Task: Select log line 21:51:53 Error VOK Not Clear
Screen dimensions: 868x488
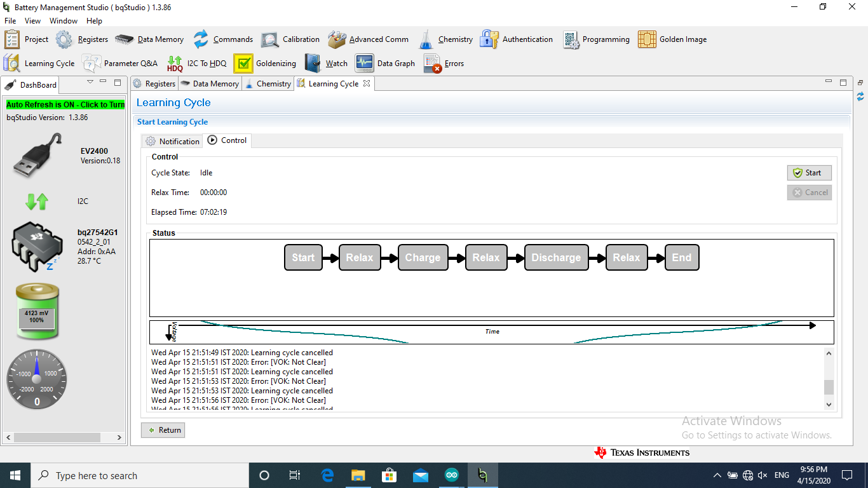Action: tap(239, 381)
